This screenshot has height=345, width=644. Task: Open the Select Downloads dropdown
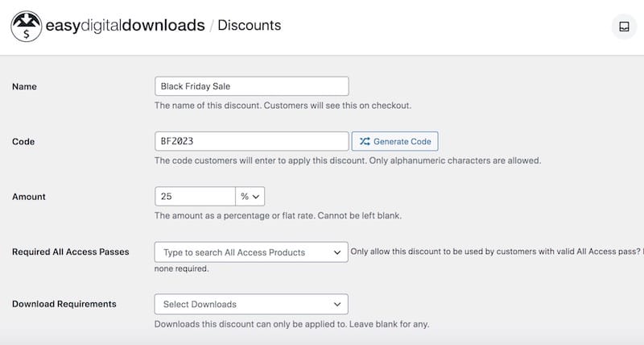(x=251, y=304)
